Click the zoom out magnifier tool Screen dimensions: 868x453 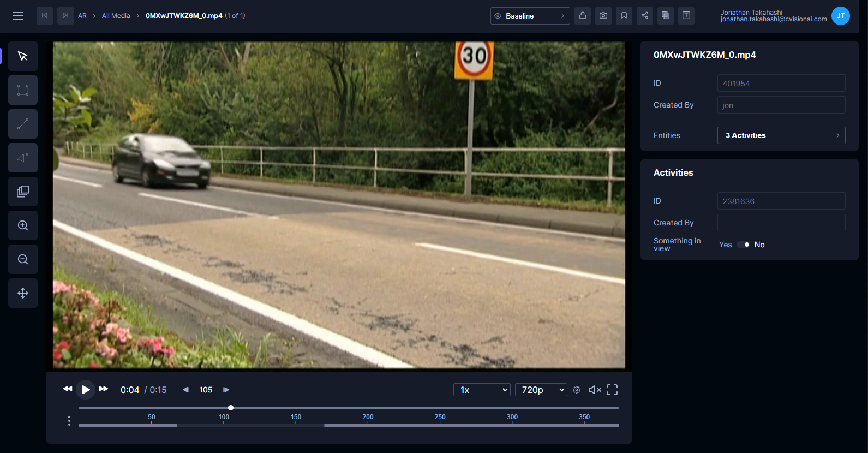(x=23, y=259)
